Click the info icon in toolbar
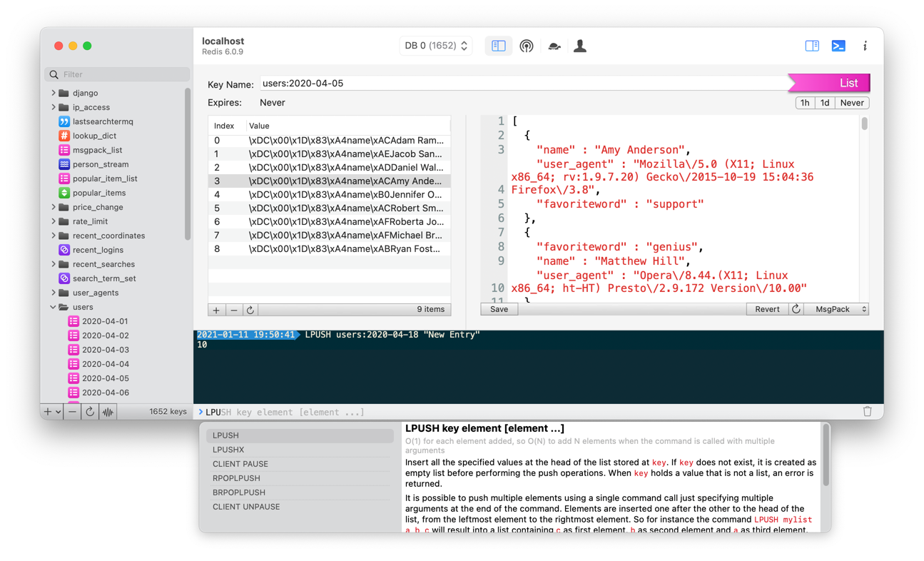Viewport: 924px width, 561px height. tap(865, 46)
